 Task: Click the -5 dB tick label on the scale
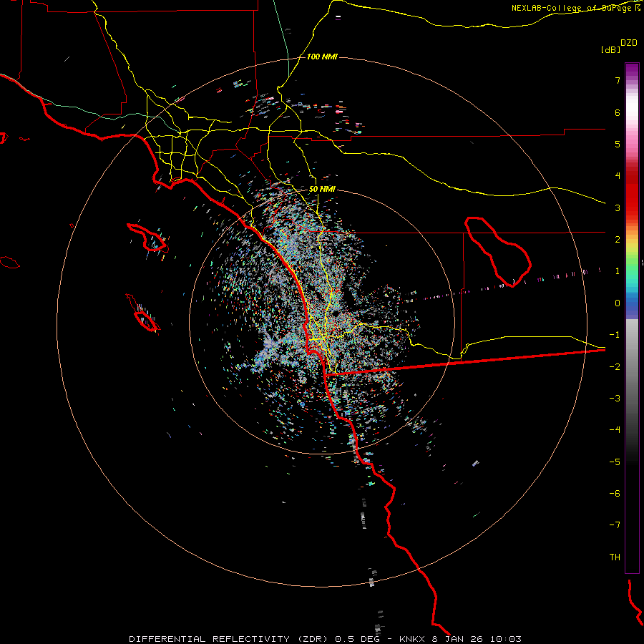tap(615, 462)
